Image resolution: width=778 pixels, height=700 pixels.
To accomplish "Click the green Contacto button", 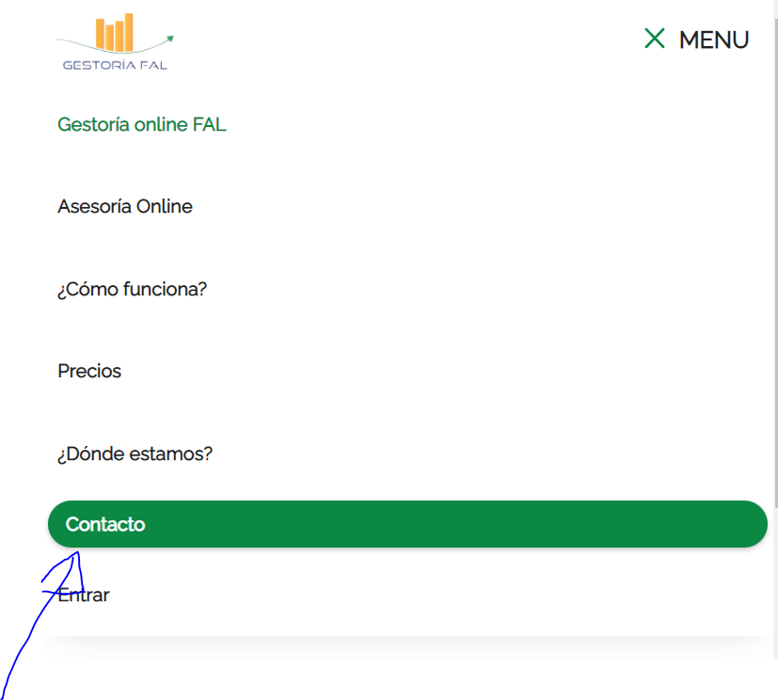I will coord(407,524).
